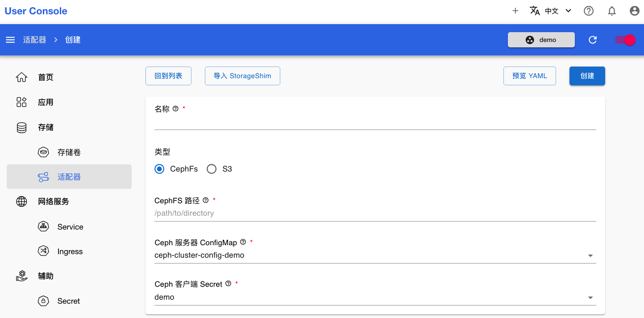Viewport: 644px width, 318px height.
Task: Open the demo namespace selector
Action: pyautogui.click(x=541, y=40)
